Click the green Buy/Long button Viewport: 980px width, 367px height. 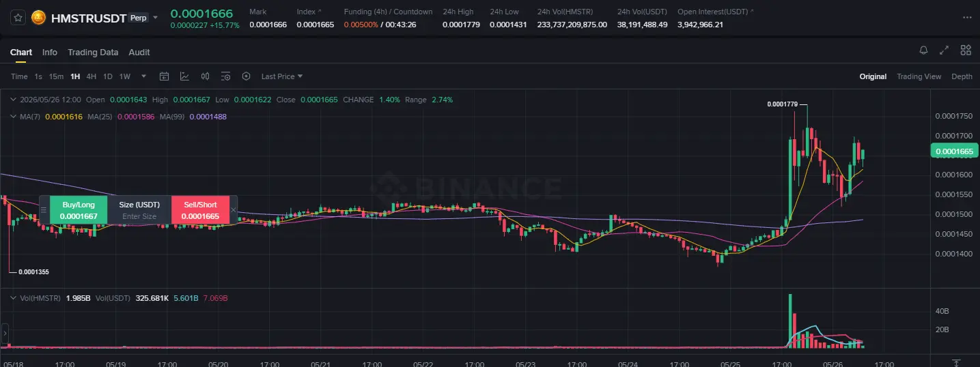click(79, 210)
